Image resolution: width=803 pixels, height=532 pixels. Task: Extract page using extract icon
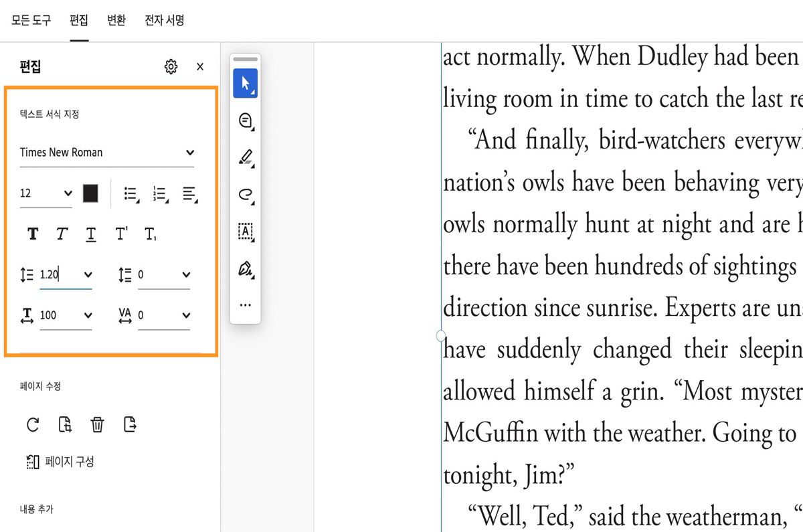[x=130, y=424]
